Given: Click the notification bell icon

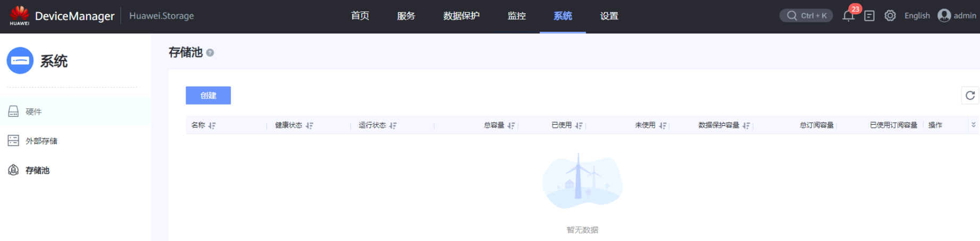Looking at the screenshot, I should pyautogui.click(x=848, y=16).
